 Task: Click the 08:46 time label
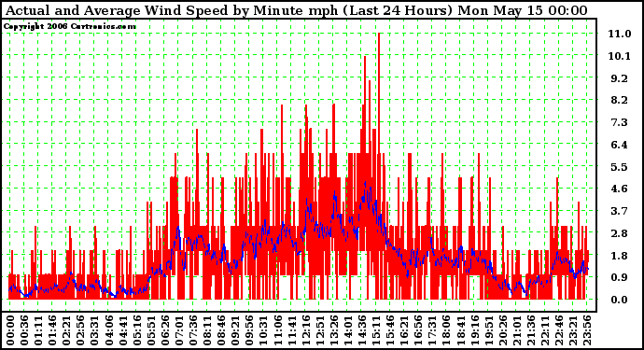[221, 330]
